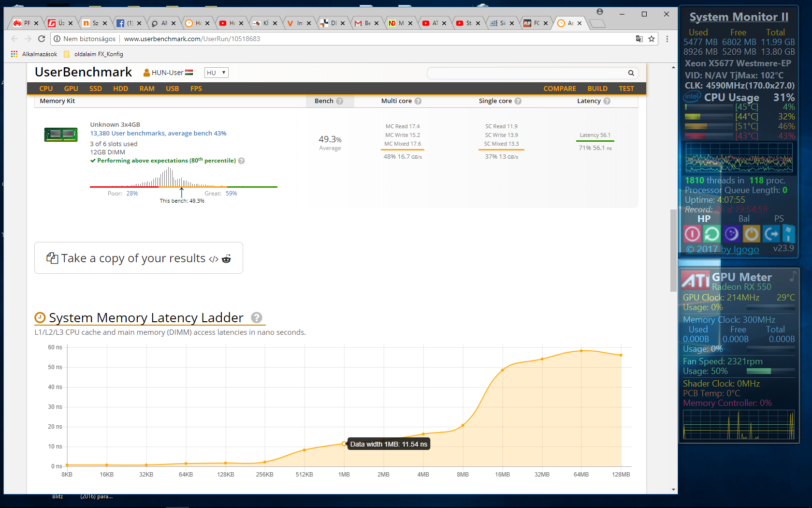812x508 pixels.
Task: Reload the page with the refresh icon
Action: [42, 39]
